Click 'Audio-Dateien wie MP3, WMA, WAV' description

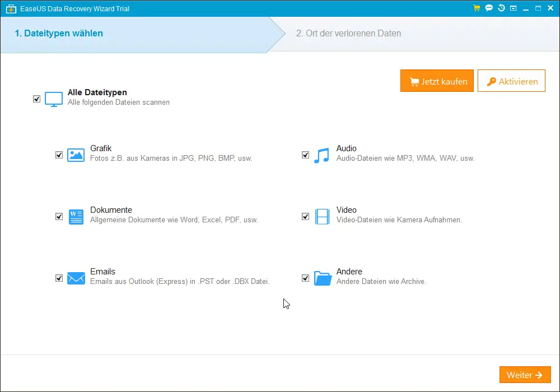[x=405, y=158]
